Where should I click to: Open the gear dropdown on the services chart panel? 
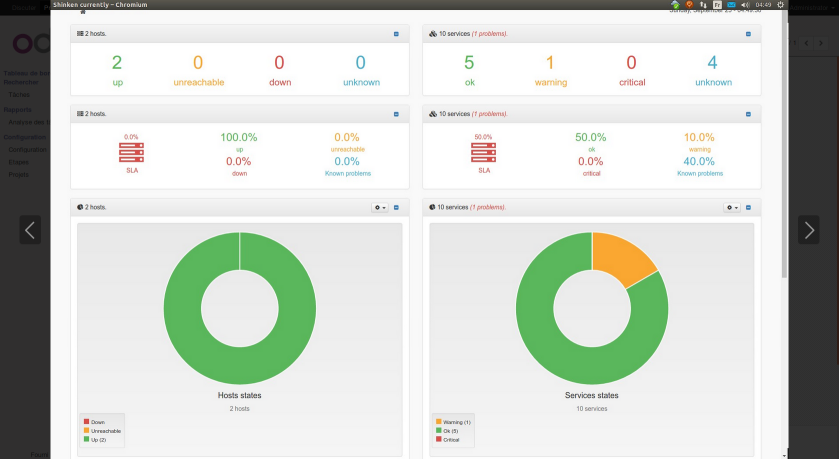coord(732,208)
